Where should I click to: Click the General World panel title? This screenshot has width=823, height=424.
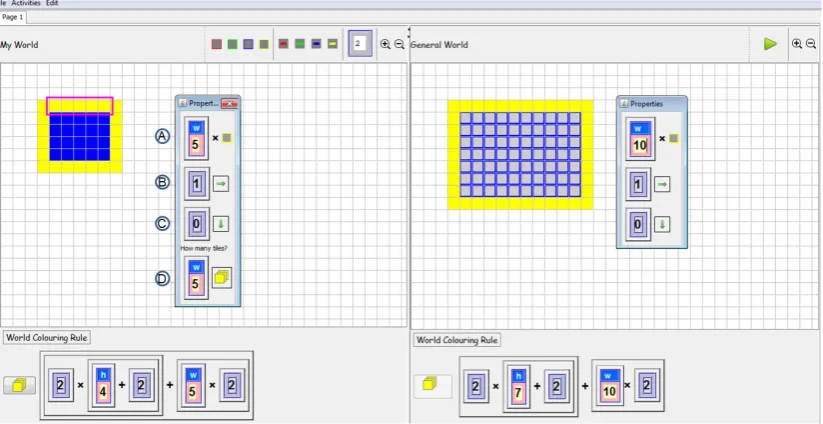coord(439,45)
